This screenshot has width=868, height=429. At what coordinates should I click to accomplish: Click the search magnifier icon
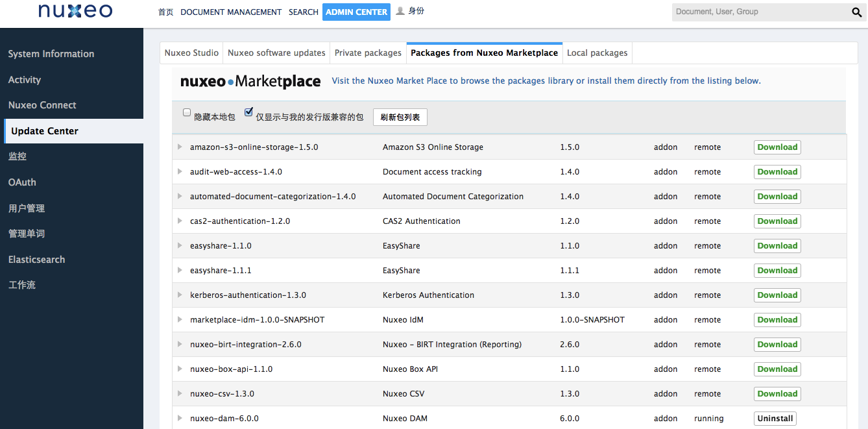coord(856,12)
